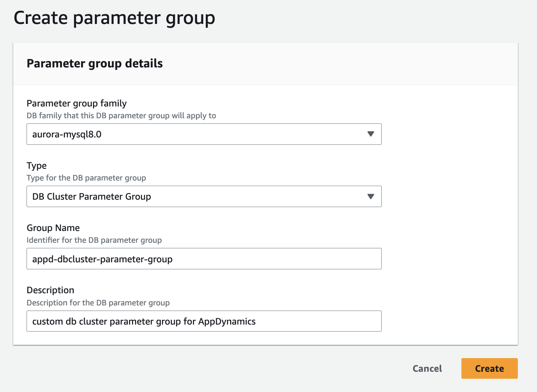The width and height of the screenshot is (537, 392).
Task: Click the Create button
Action: [489, 368]
